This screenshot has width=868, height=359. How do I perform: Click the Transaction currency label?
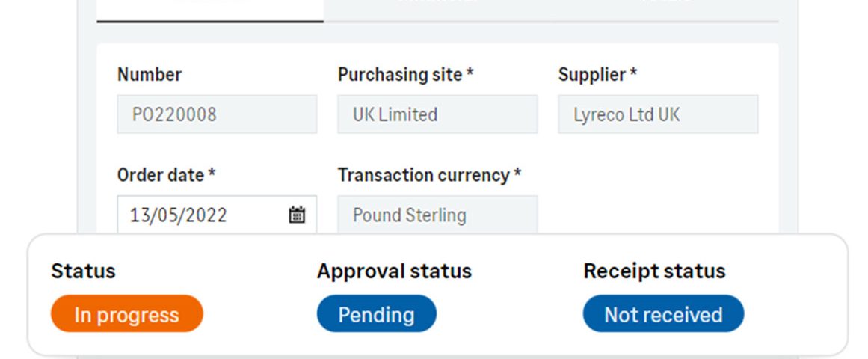click(x=429, y=175)
